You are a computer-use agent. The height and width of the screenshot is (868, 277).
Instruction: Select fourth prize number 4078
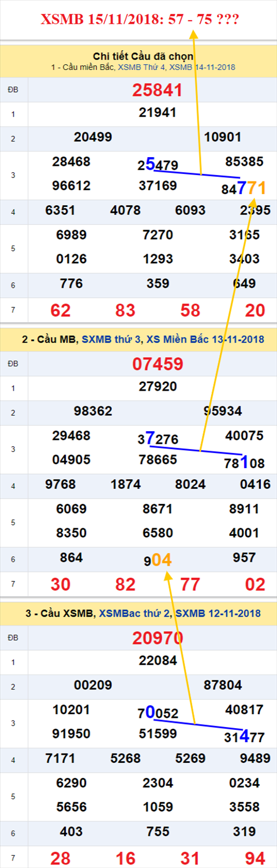click(x=125, y=210)
